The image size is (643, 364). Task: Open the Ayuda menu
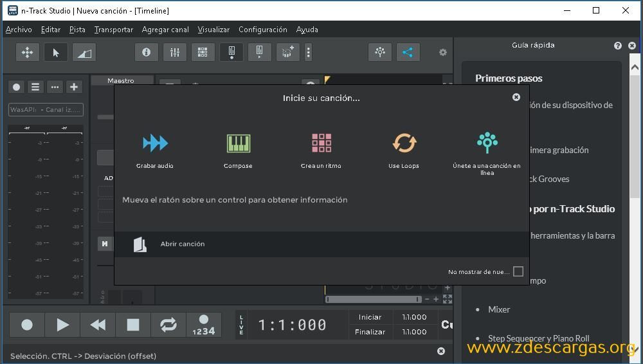[307, 30]
